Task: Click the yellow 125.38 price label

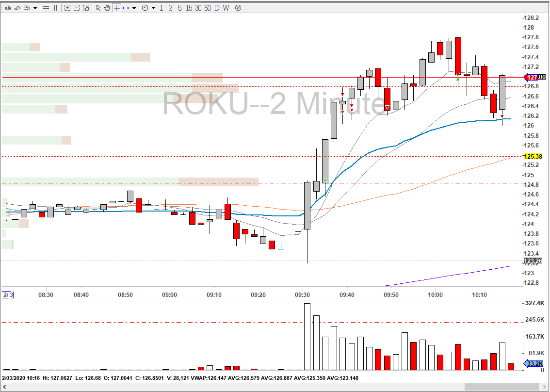Action: pyautogui.click(x=533, y=157)
